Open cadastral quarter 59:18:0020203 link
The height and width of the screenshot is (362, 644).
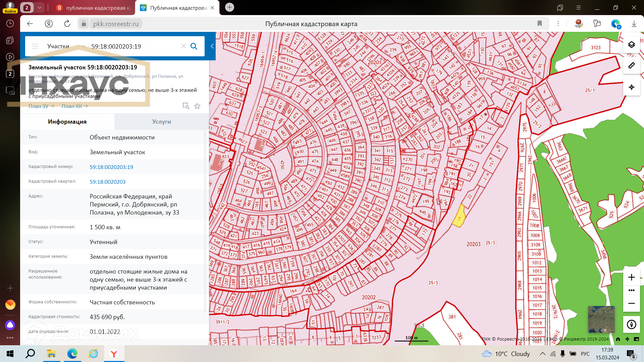107,182
